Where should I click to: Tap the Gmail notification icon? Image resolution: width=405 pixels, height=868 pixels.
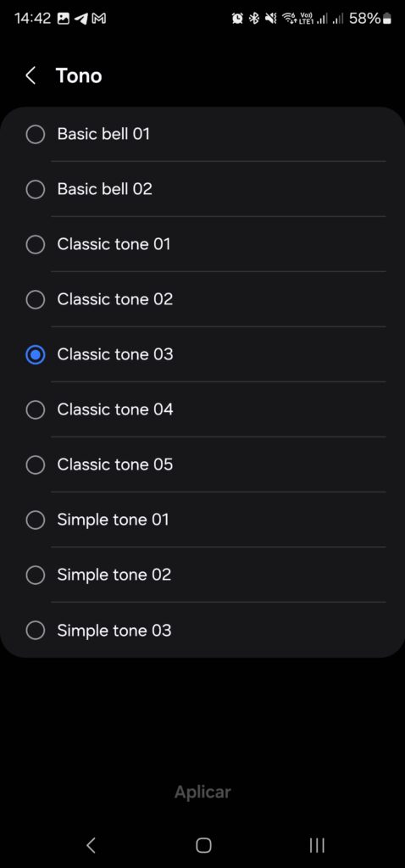click(98, 19)
